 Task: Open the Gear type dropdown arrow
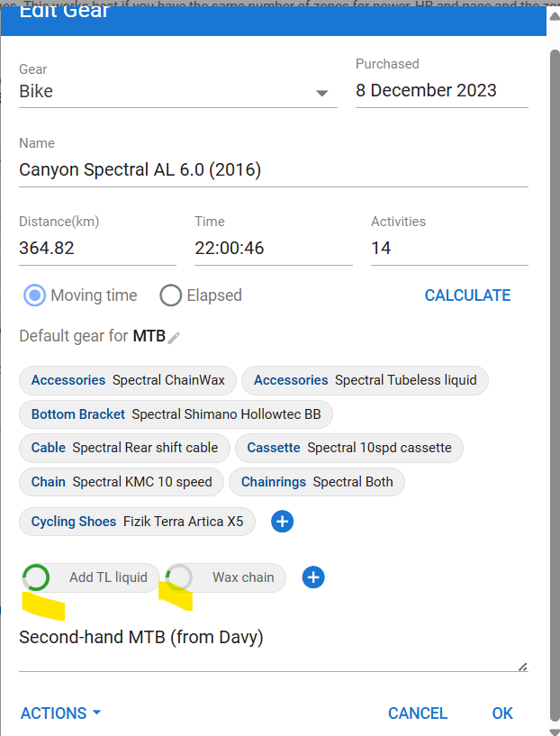[322, 93]
